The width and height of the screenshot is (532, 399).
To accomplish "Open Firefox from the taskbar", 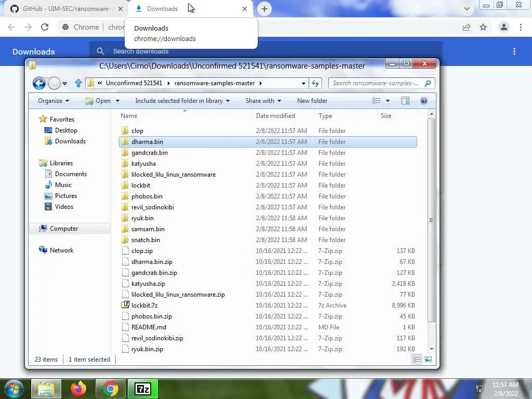I will (x=78, y=389).
